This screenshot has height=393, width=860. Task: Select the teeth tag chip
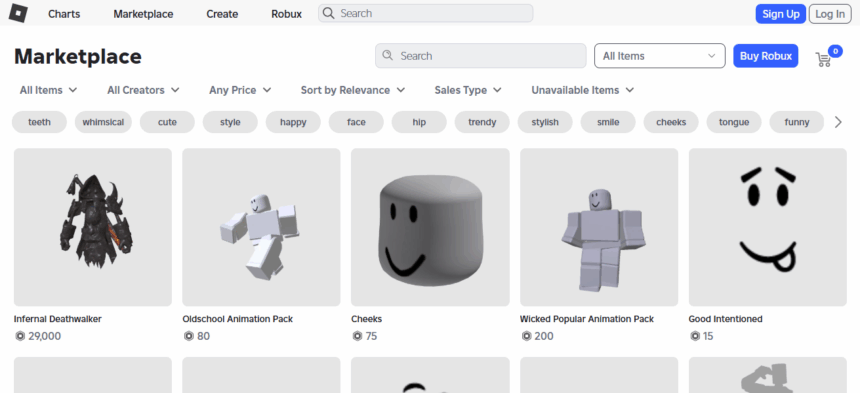39,122
